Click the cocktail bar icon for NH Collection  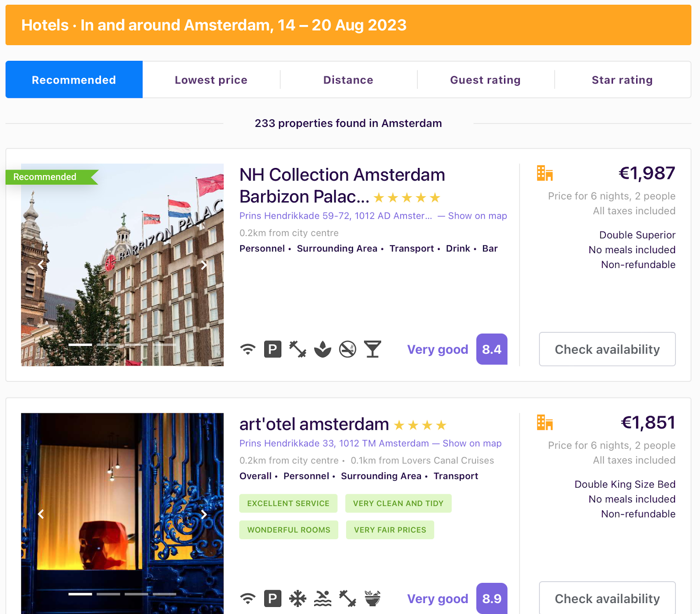[372, 349]
